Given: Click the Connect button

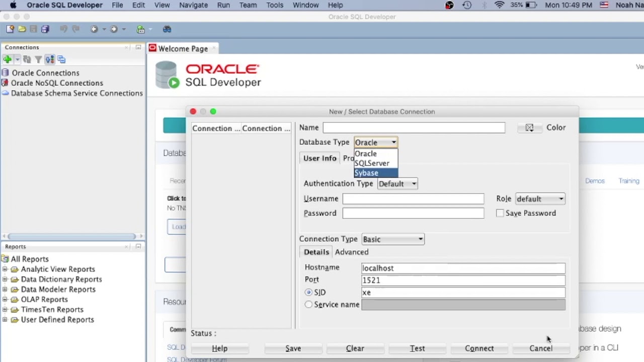Looking at the screenshot, I should click(479, 348).
